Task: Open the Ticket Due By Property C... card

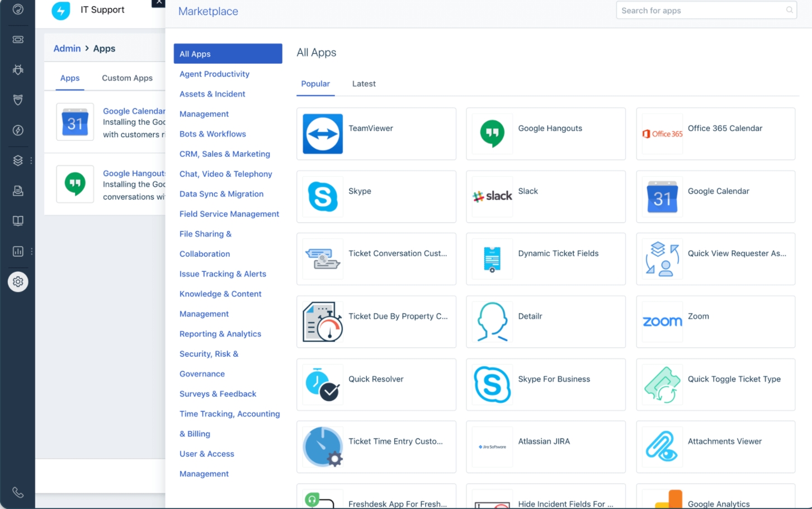Action: point(376,322)
